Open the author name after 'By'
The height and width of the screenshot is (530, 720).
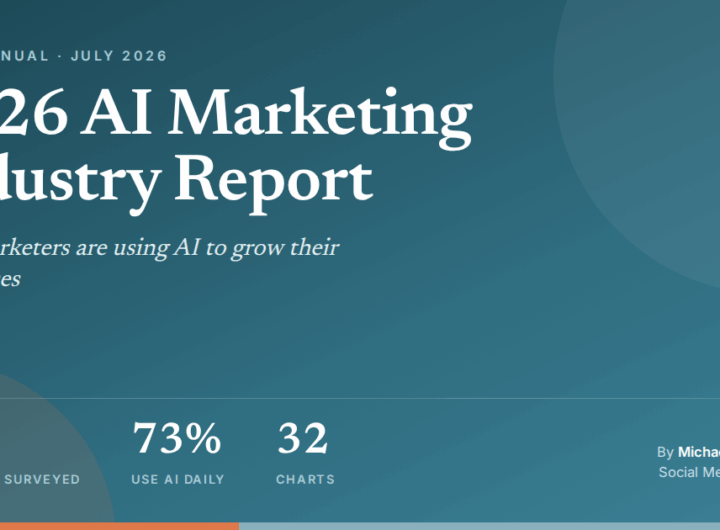tap(699, 452)
